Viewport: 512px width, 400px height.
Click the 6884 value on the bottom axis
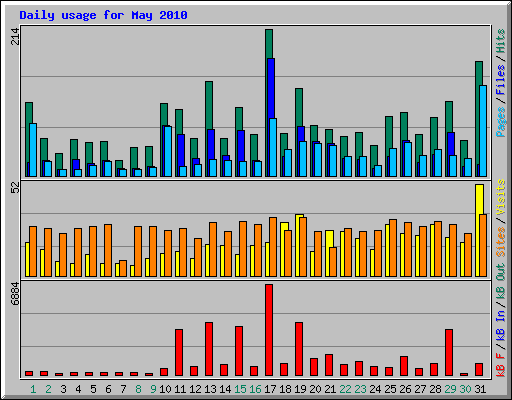click(x=15, y=294)
